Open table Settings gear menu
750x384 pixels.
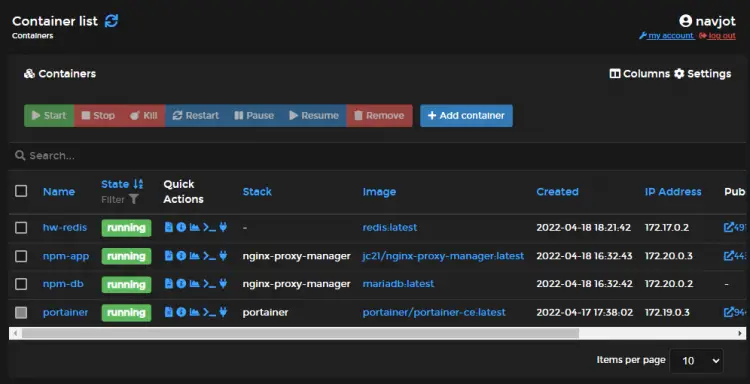(x=703, y=74)
